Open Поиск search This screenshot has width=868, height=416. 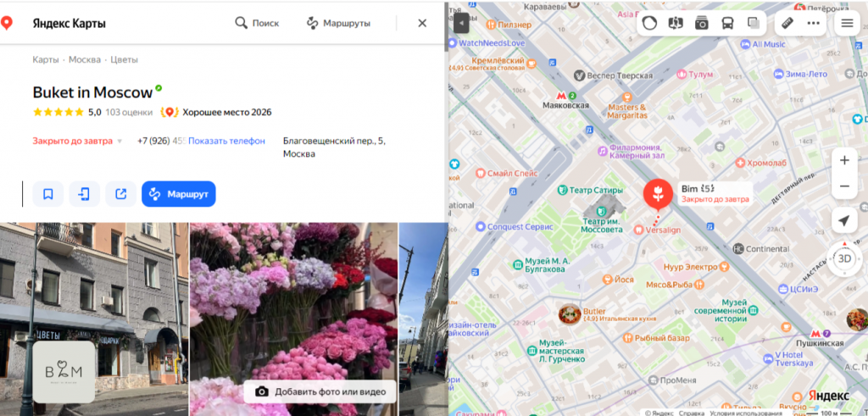click(257, 23)
